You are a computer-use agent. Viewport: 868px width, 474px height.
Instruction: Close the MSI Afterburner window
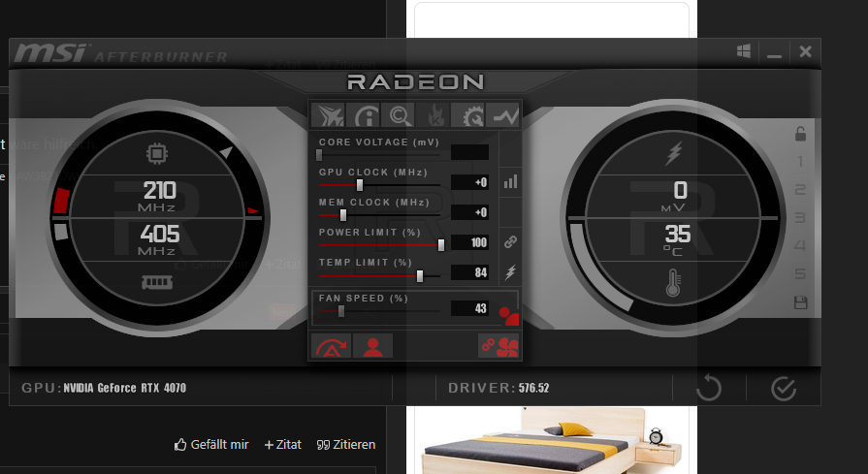tap(806, 51)
